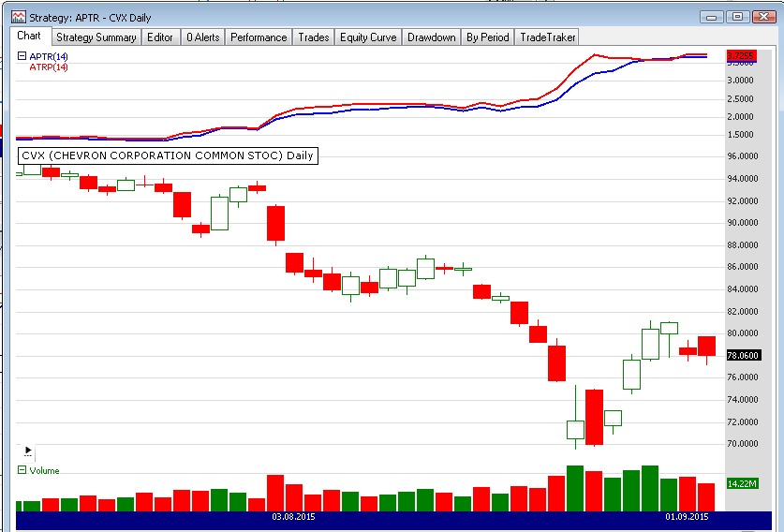The width and height of the screenshot is (784, 532).
Task: Switch to the Drawdown tab
Action: click(x=432, y=37)
